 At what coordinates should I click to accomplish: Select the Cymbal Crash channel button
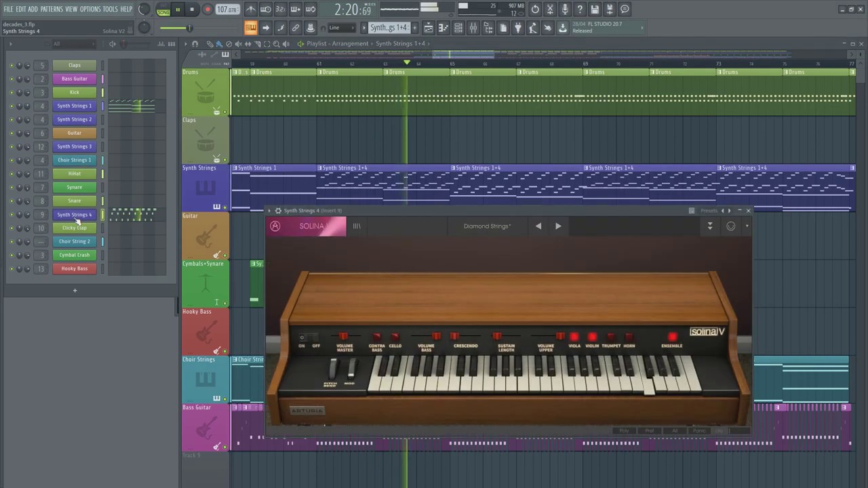pos(75,255)
